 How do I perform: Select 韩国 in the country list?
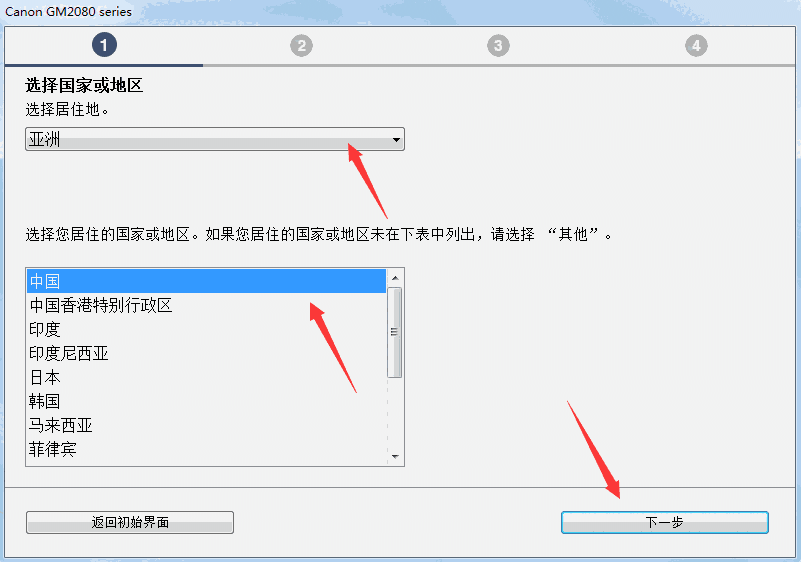206,401
